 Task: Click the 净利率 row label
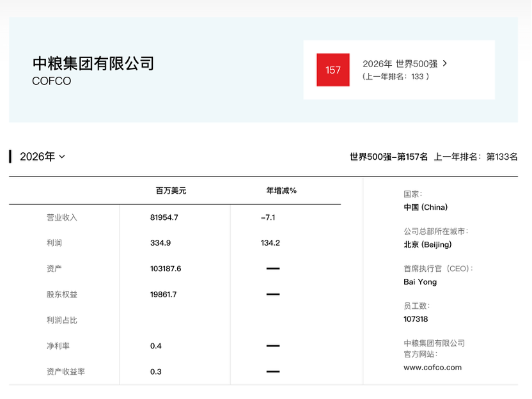[58, 346]
